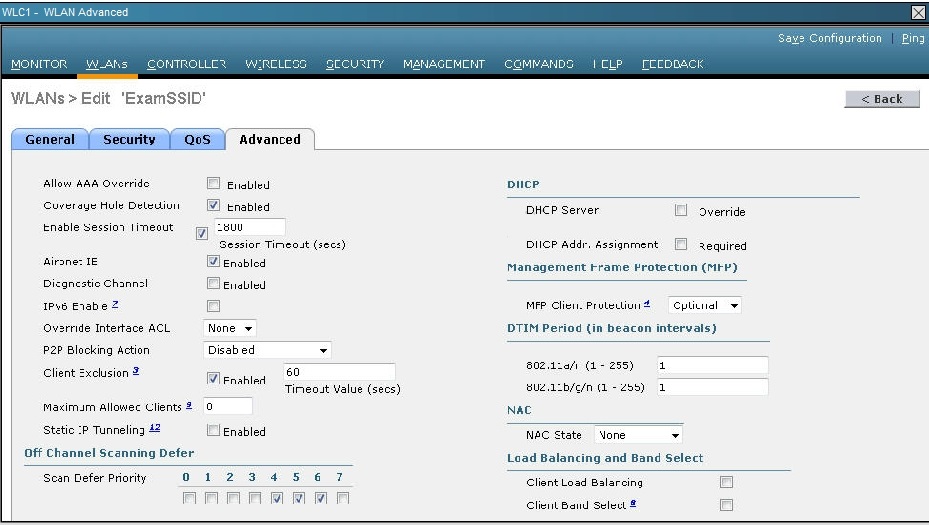The image size is (929, 525).
Task: Open footnote 2 link beside IPv6 Enable
Action: point(115,304)
